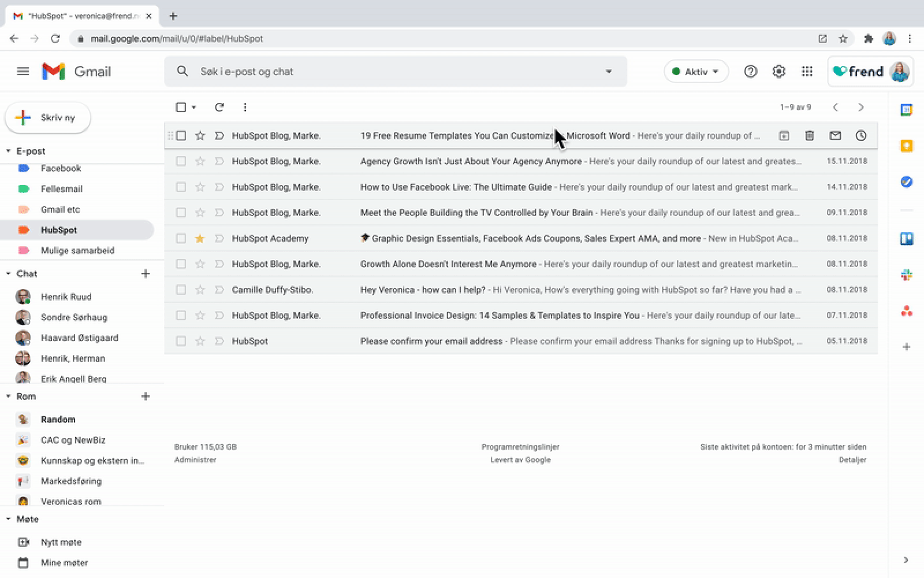
Task: Open the Fellesmail label
Action: point(62,189)
